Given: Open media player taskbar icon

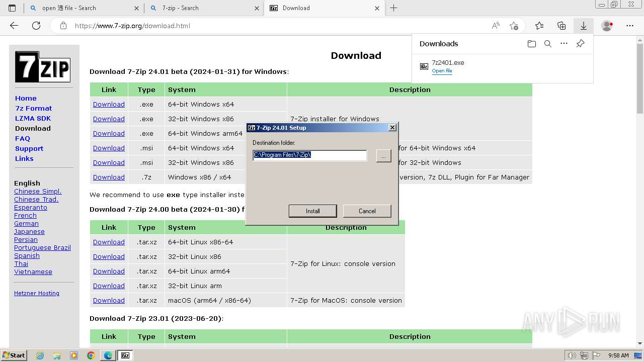Looking at the screenshot, I should [x=74, y=355].
